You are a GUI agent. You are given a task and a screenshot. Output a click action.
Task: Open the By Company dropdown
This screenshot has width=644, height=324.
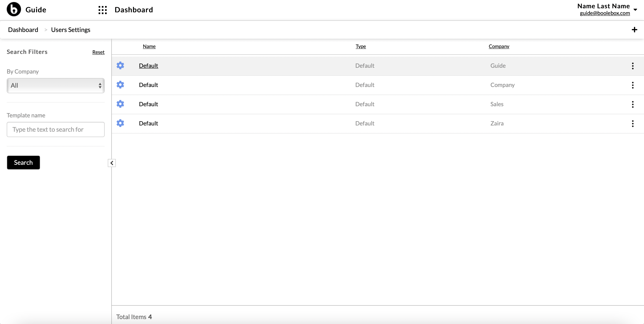[x=55, y=85]
